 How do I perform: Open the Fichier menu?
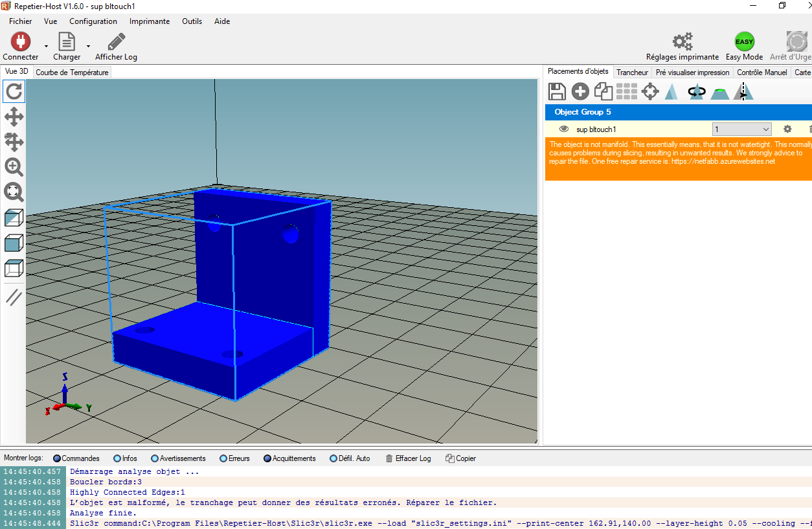(x=21, y=21)
